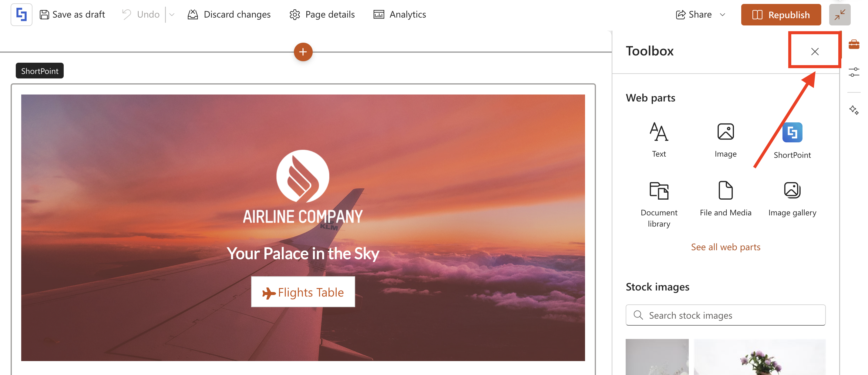Viewport: 868px width, 375px height.
Task: Add the Image gallery web part
Action: [792, 199]
